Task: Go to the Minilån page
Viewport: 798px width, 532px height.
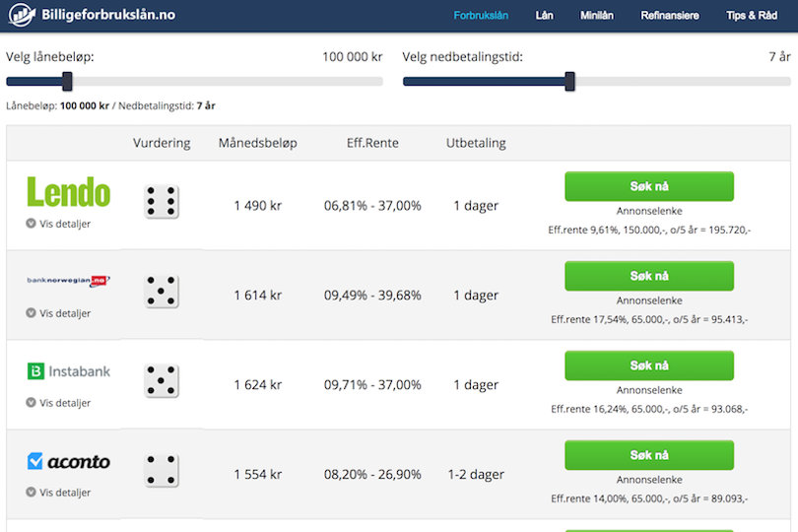Action: (x=596, y=16)
